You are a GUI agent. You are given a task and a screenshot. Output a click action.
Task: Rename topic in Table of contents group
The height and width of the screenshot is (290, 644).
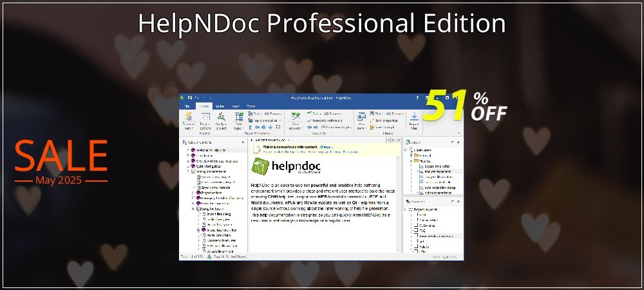273,114
